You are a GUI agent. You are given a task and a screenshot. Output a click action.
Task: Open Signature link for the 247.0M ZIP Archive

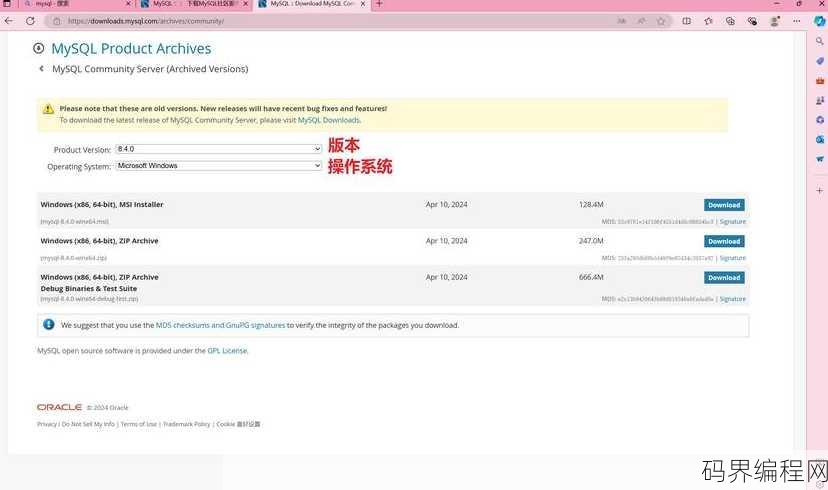[x=732, y=258]
